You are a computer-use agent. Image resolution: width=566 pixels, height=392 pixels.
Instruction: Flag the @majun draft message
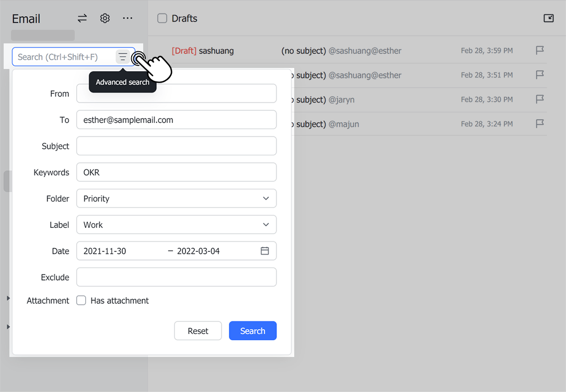[540, 124]
